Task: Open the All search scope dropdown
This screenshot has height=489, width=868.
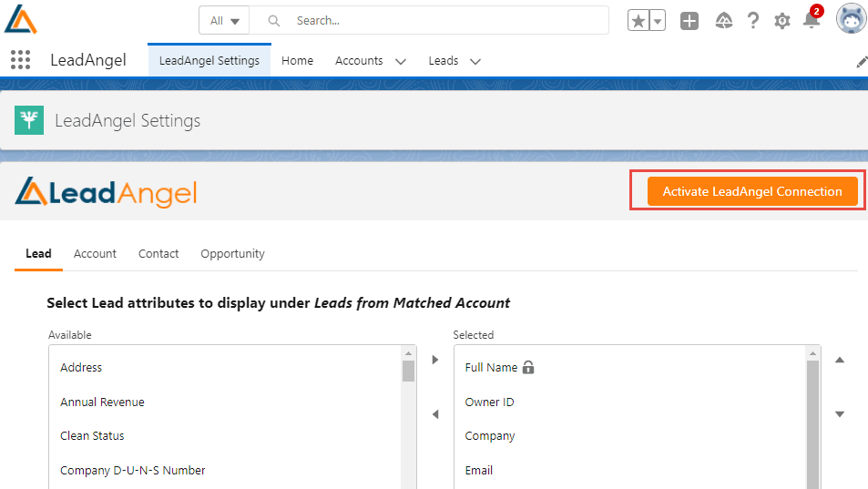Action: coord(224,21)
